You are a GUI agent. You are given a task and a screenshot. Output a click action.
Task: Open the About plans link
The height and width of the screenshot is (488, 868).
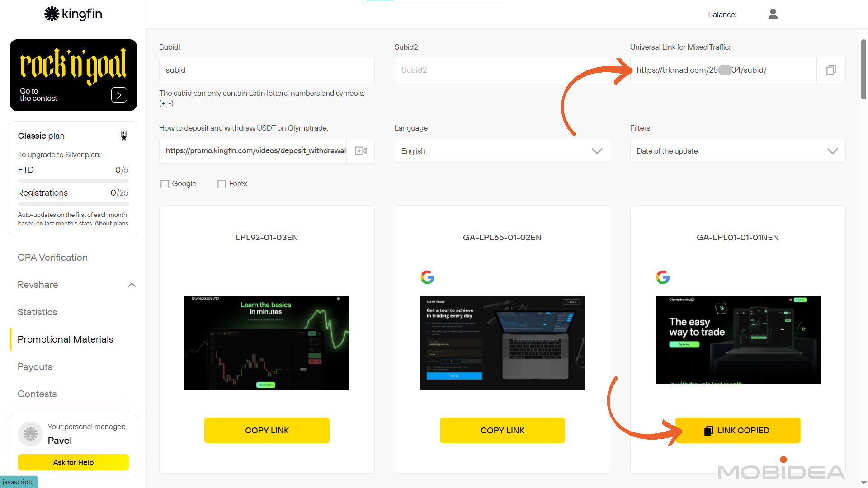click(x=111, y=223)
